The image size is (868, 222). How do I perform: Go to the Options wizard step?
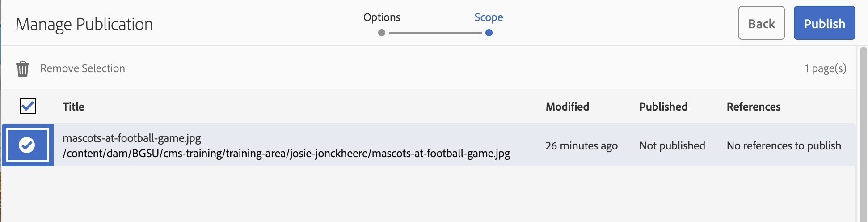coord(382,17)
